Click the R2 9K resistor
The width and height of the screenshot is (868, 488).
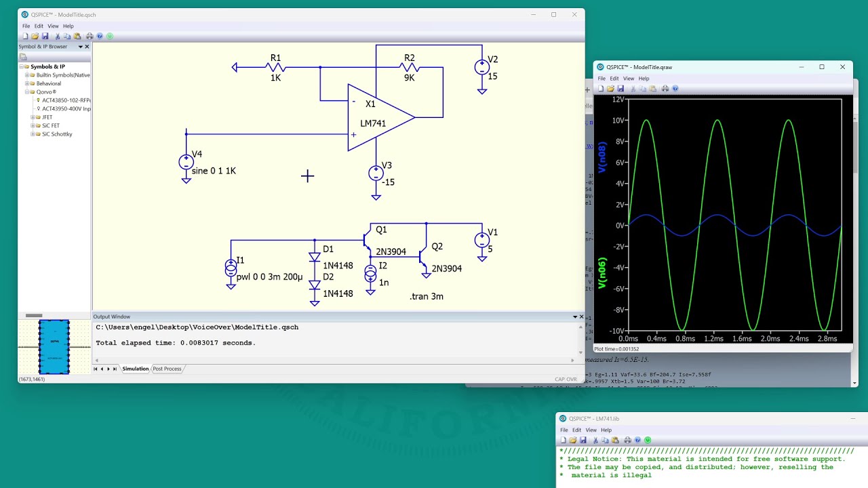tap(410, 68)
